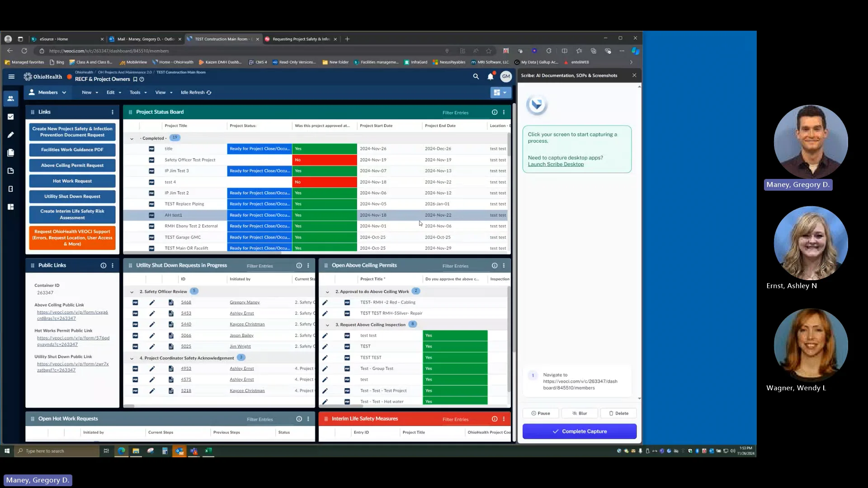Open PDF icon for Safety Officer Test Project
This screenshot has height=488, width=868.
point(151,160)
